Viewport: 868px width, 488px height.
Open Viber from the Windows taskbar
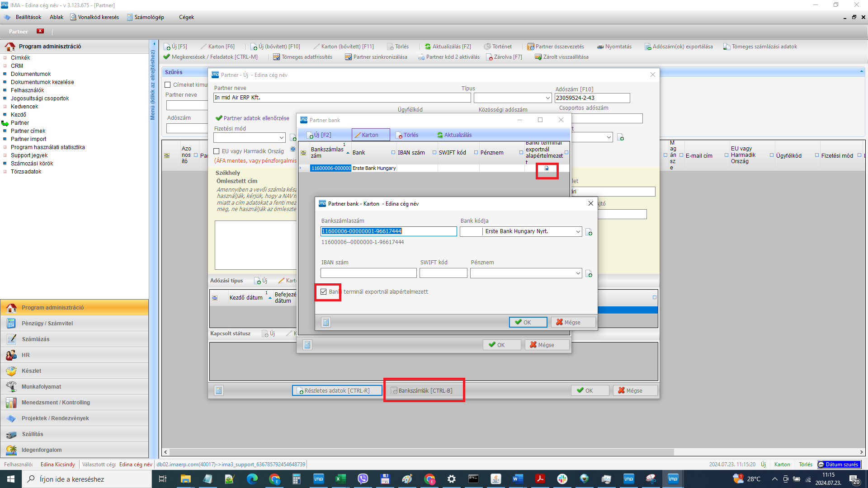[363, 479]
